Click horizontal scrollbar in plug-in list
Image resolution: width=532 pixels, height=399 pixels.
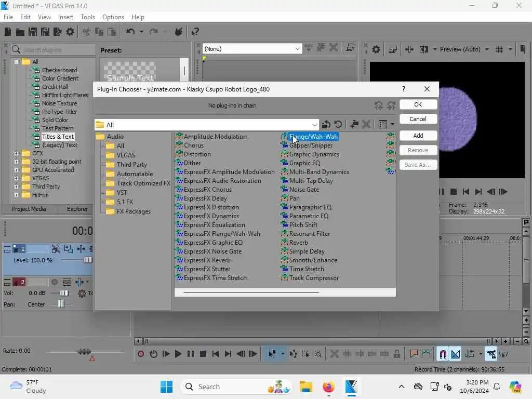click(251, 292)
